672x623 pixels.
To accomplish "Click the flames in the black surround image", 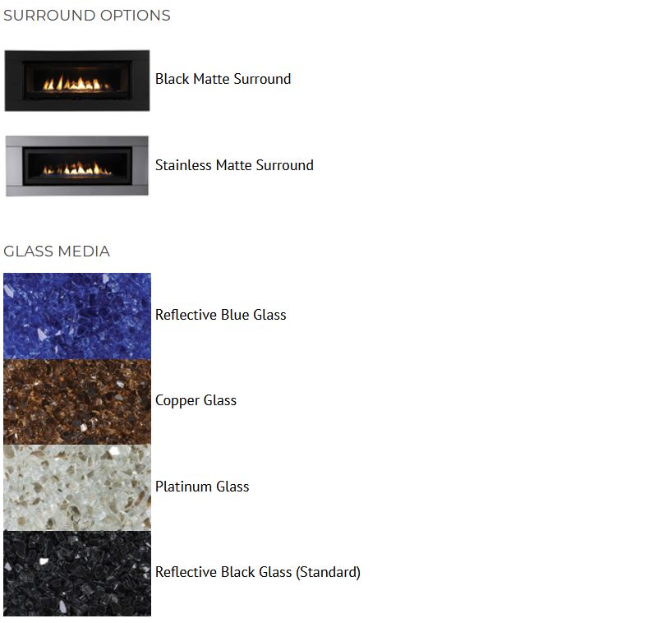I will [x=76, y=83].
